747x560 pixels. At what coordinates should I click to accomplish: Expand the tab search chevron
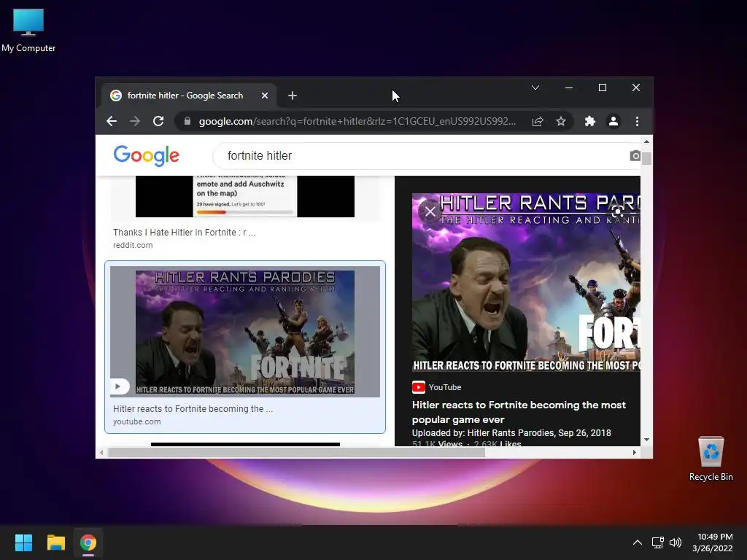click(x=535, y=87)
